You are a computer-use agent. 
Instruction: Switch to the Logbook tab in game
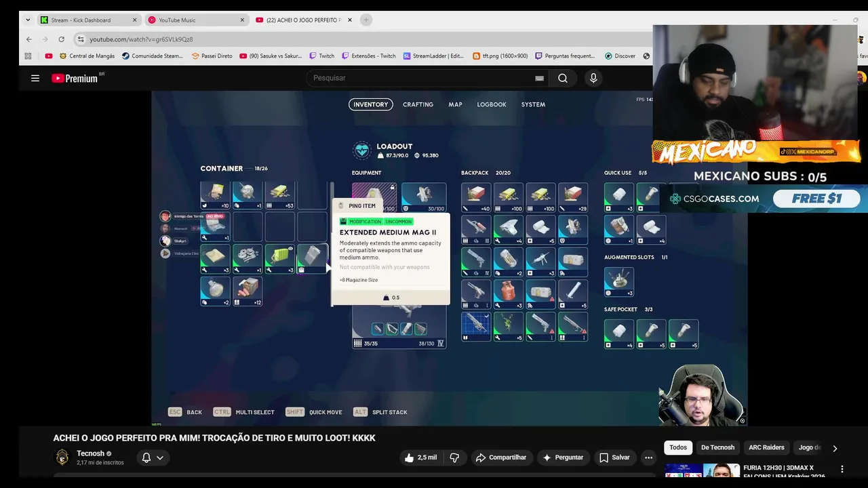[492, 104]
